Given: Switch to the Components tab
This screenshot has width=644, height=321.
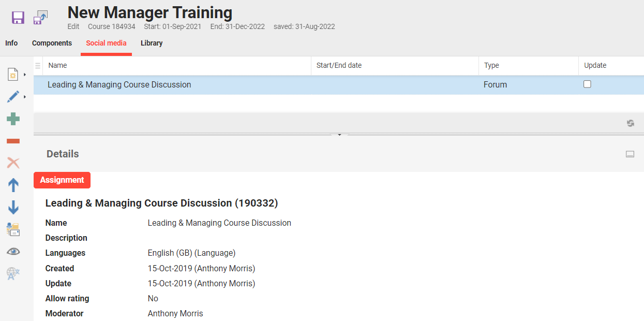Looking at the screenshot, I should click(x=52, y=43).
